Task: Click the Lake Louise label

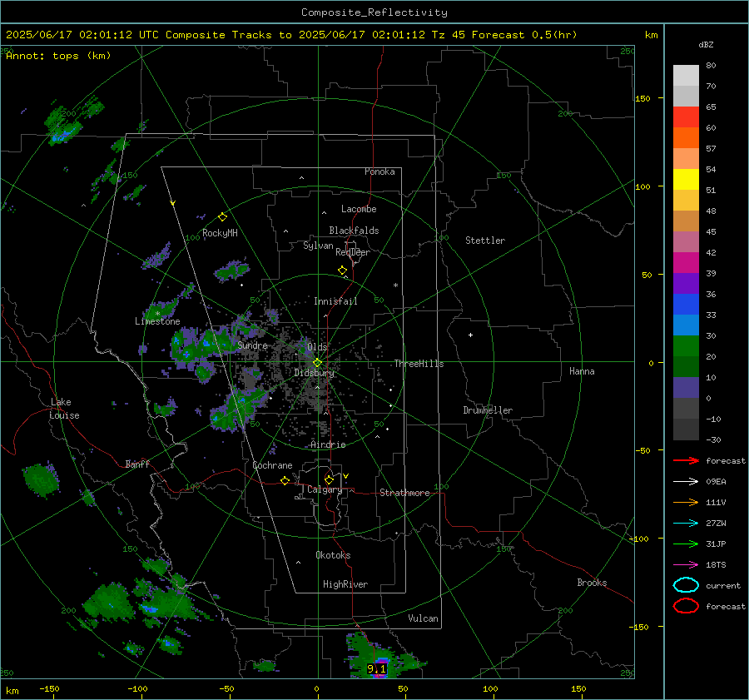Action: click(64, 409)
